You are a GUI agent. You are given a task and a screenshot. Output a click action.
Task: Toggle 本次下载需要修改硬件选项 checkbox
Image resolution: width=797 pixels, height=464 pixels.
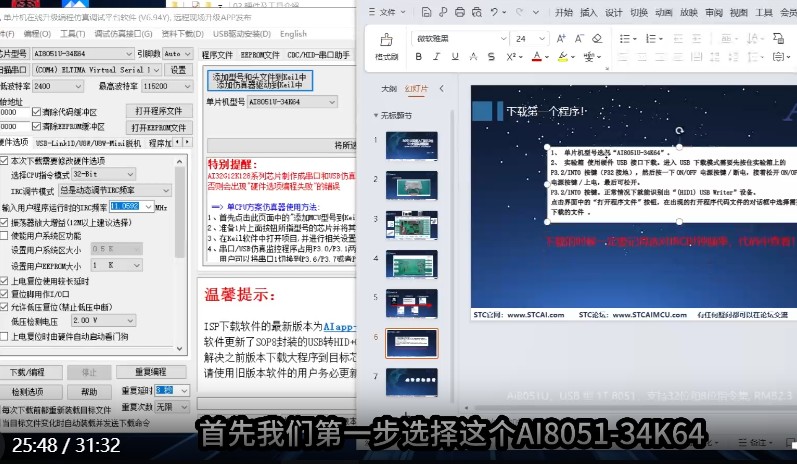[x=4, y=161]
